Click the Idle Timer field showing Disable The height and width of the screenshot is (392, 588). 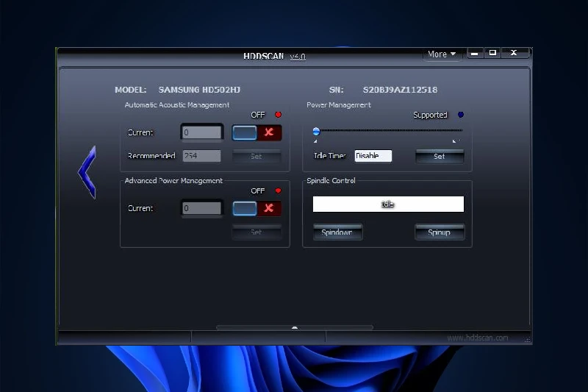coord(373,156)
